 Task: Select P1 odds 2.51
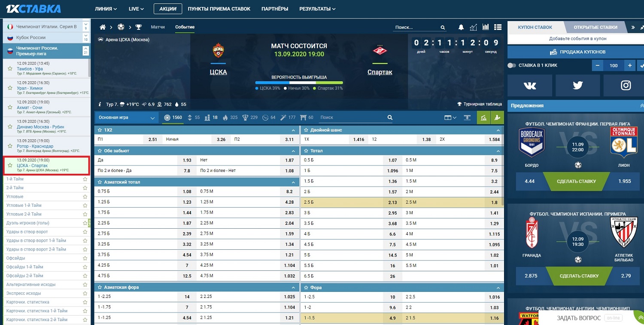153,139
